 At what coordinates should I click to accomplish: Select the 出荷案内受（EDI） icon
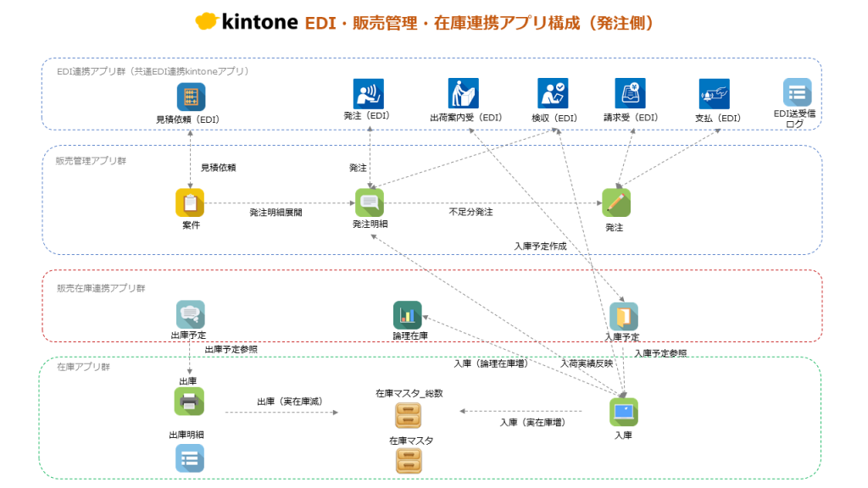click(x=464, y=93)
